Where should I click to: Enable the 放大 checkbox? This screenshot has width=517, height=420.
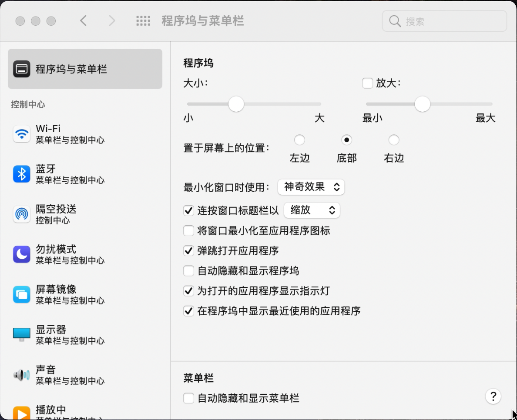click(367, 83)
